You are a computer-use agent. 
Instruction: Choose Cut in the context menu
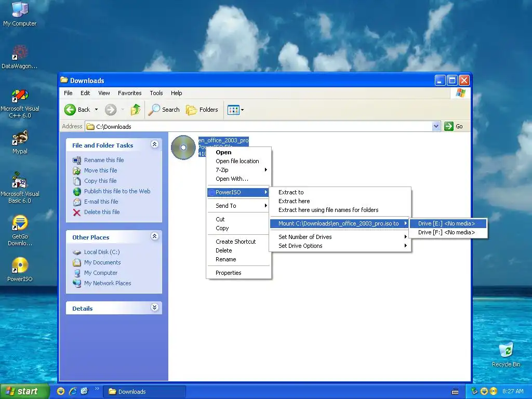click(238, 220)
